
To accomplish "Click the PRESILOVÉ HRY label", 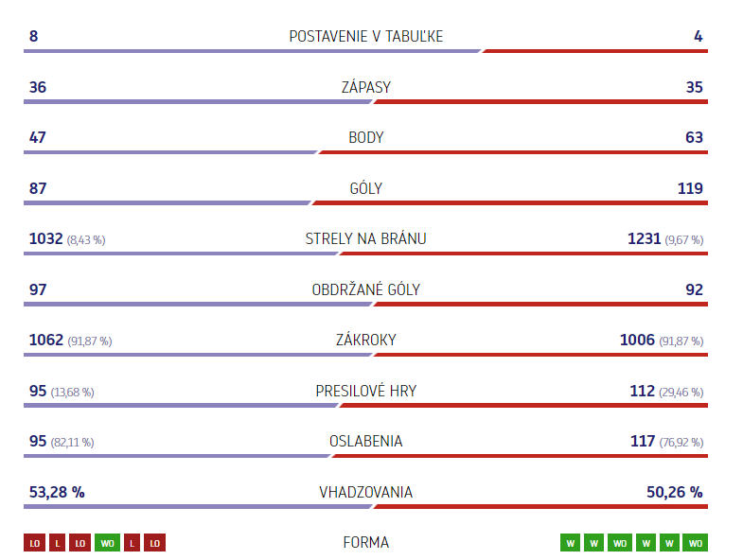I will point(365,391).
